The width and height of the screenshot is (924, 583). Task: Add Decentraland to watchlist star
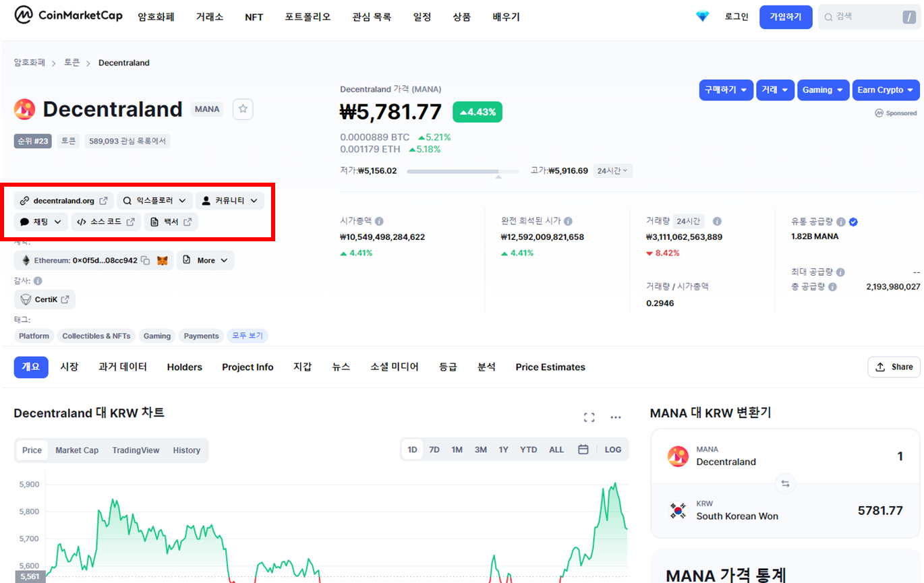243,109
